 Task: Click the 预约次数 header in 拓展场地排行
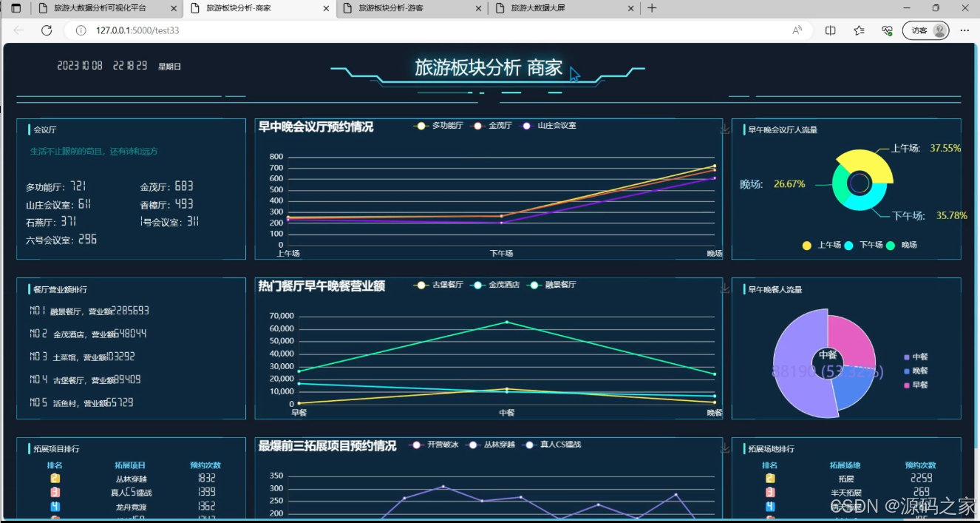[921, 465]
